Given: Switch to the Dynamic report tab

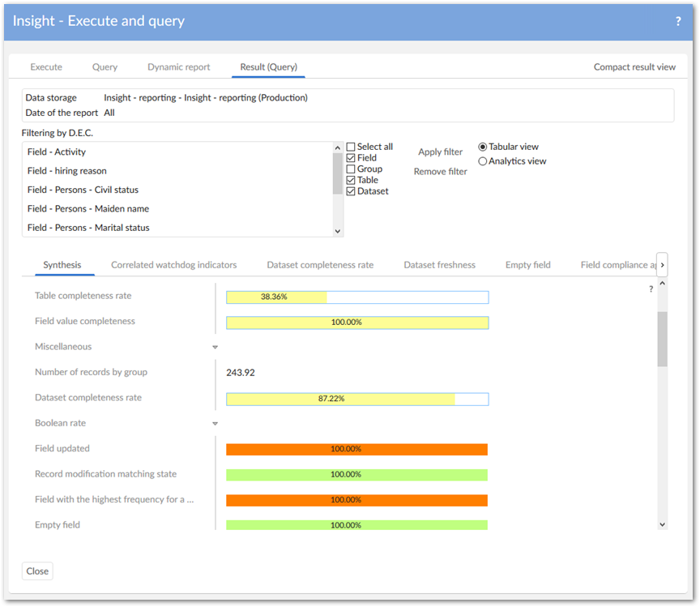Looking at the screenshot, I should 178,67.
